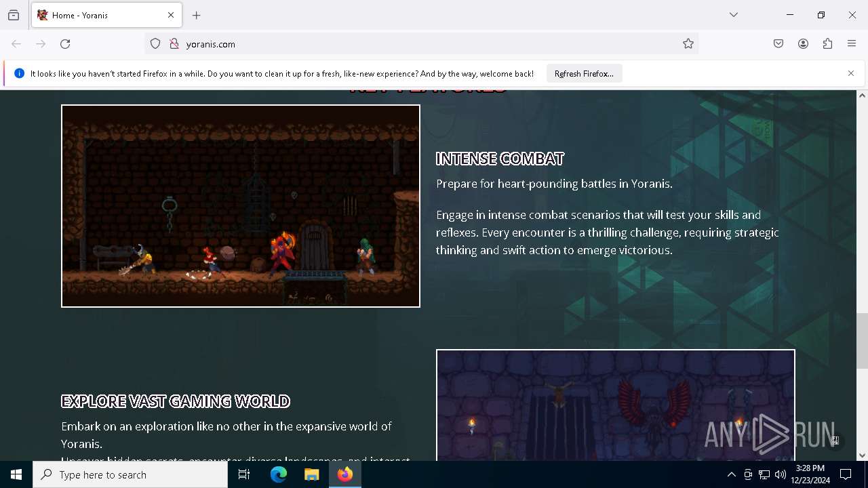Restore down the Firefox window
This screenshot has width=868, height=488.
point(821,15)
